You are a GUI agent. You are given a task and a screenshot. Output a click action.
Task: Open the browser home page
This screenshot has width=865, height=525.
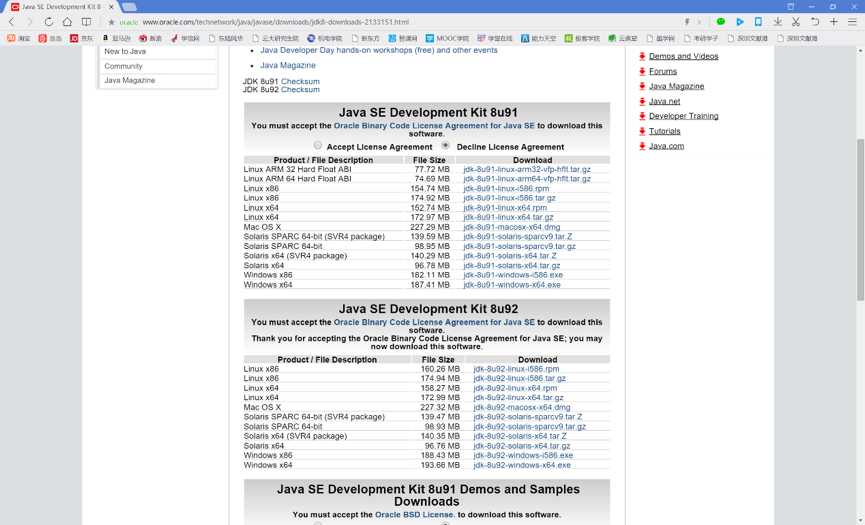pyautogui.click(x=67, y=22)
